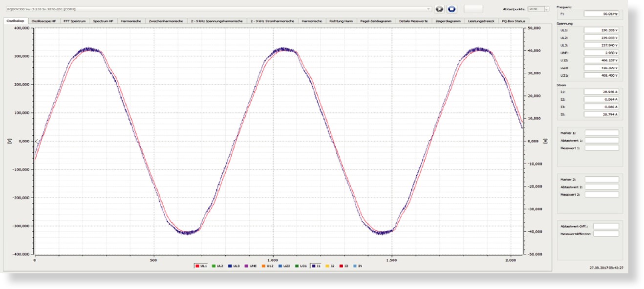Screen dimensions: 644x289
Task: Click the blank button beside the stop button
Action: click(473, 9)
